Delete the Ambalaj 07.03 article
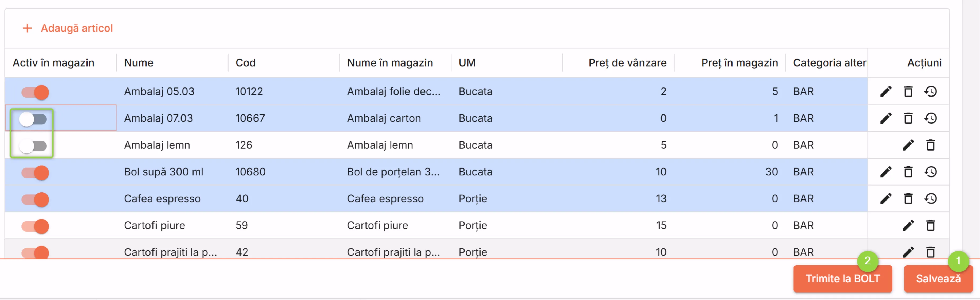The height and width of the screenshot is (300, 980). pyautogui.click(x=908, y=118)
